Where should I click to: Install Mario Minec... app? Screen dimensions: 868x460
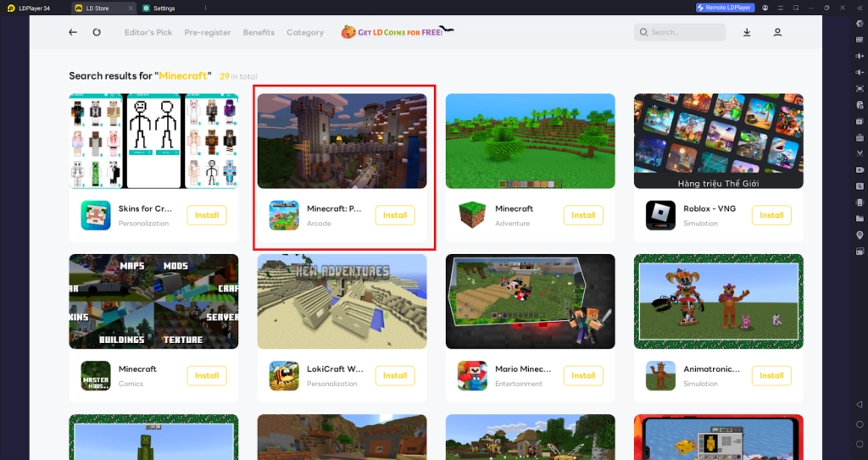point(583,376)
